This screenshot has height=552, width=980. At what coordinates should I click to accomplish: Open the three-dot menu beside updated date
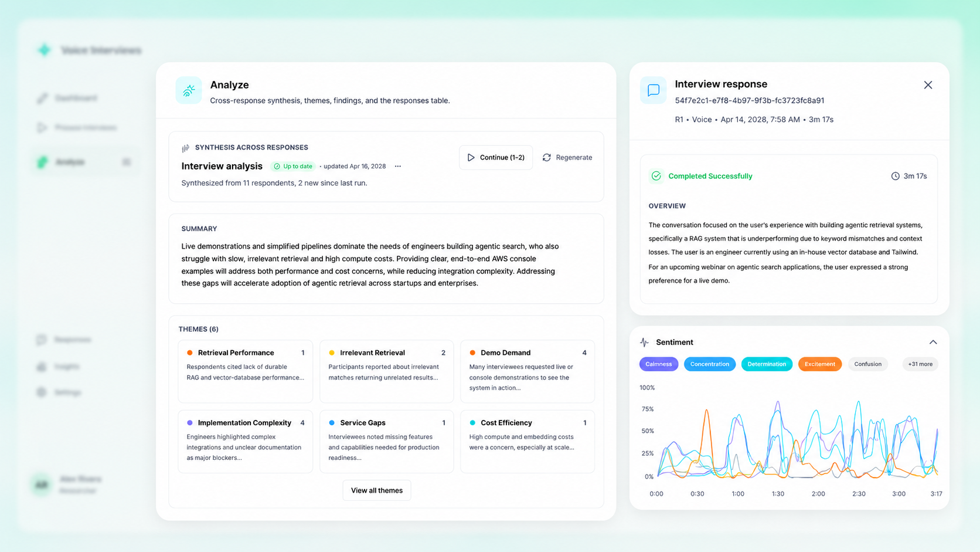pyautogui.click(x=398, y=166)
